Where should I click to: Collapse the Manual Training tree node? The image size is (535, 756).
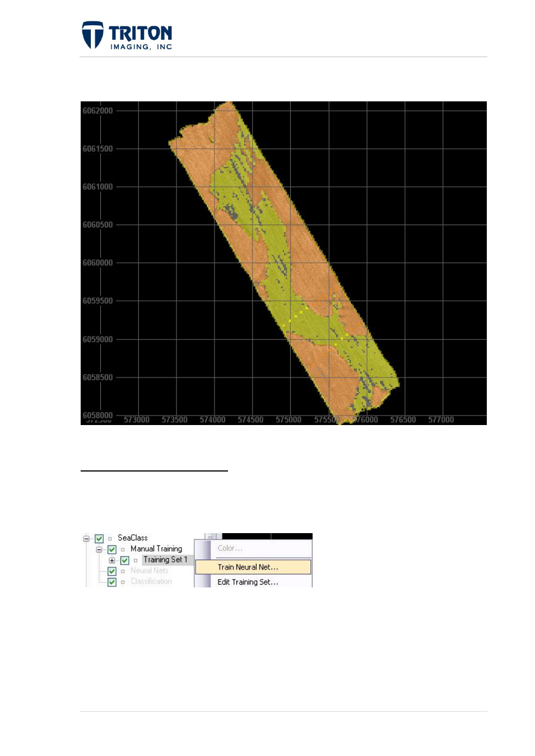[99, 549]
